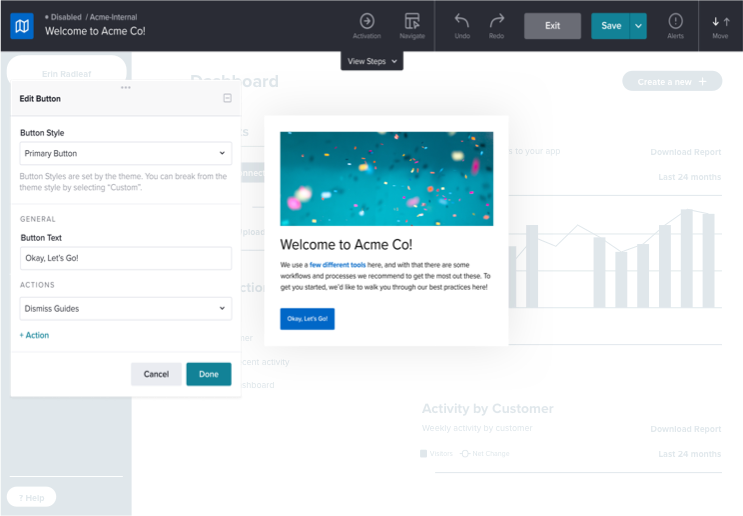Click the ACTIONS section label
Viewport: 743px width, 516px height.
[x=37, y=285]
